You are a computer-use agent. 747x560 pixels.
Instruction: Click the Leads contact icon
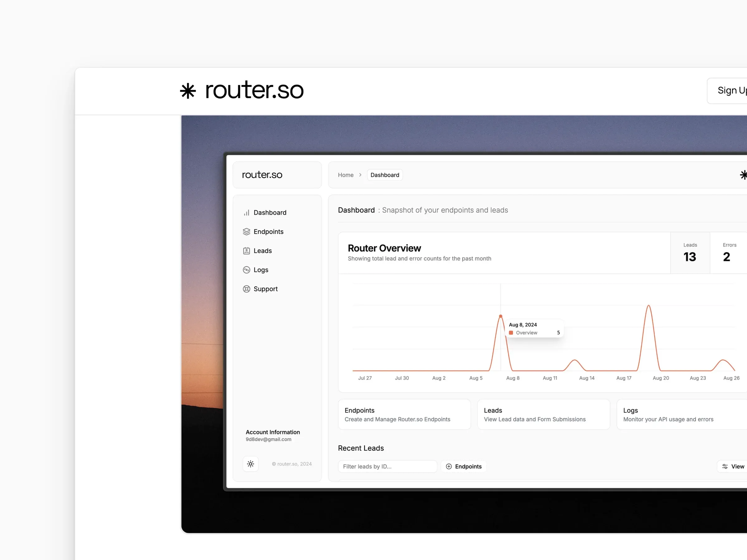click(x=247, y=251)
